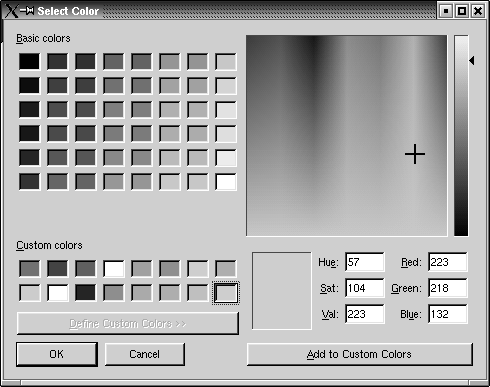Click the Sat value field

365,288
